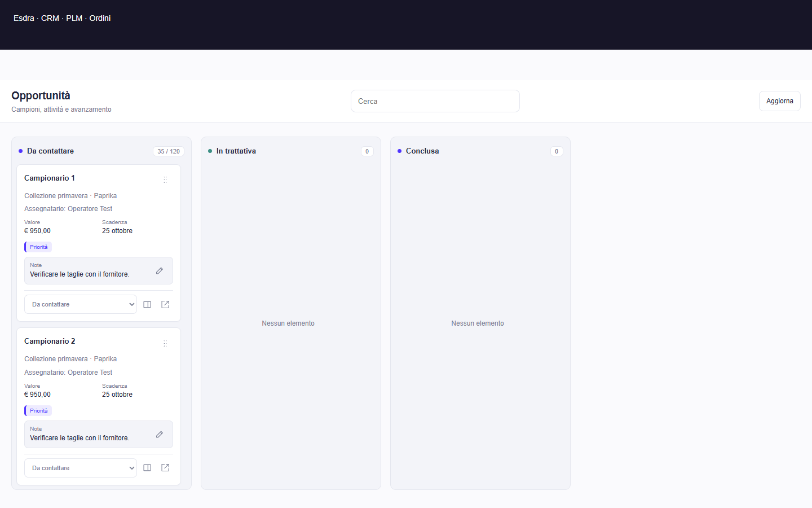Screen dimensions: 812x508
Task: Switch to PLM in the top navigation
Action: pos(74,18)
